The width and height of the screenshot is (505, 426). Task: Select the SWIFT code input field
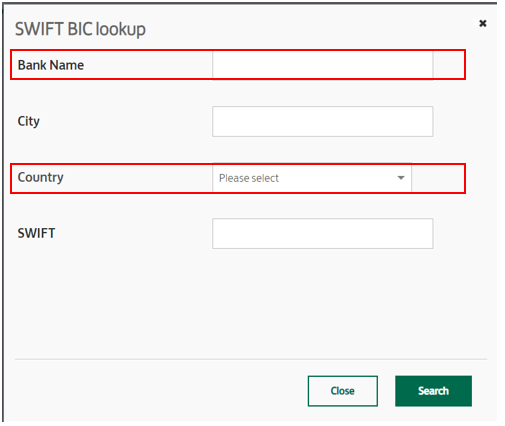322,233
